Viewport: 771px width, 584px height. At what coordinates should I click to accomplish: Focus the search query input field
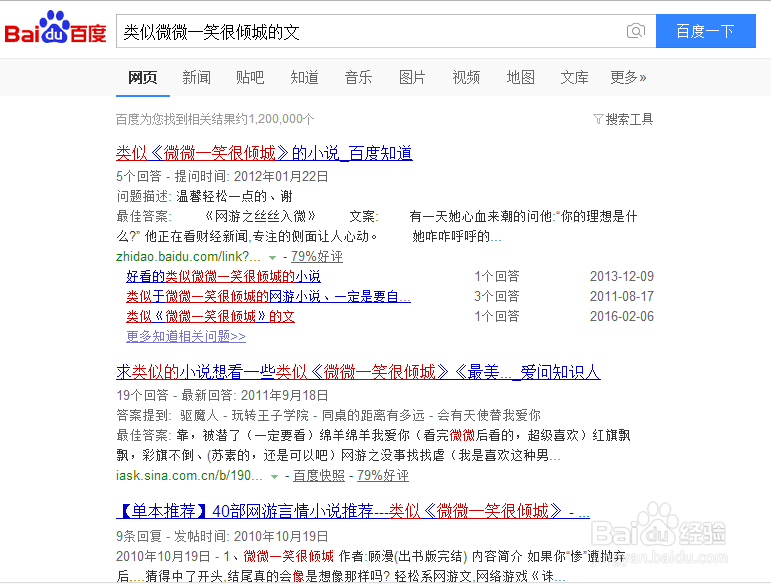pos(371,31)
